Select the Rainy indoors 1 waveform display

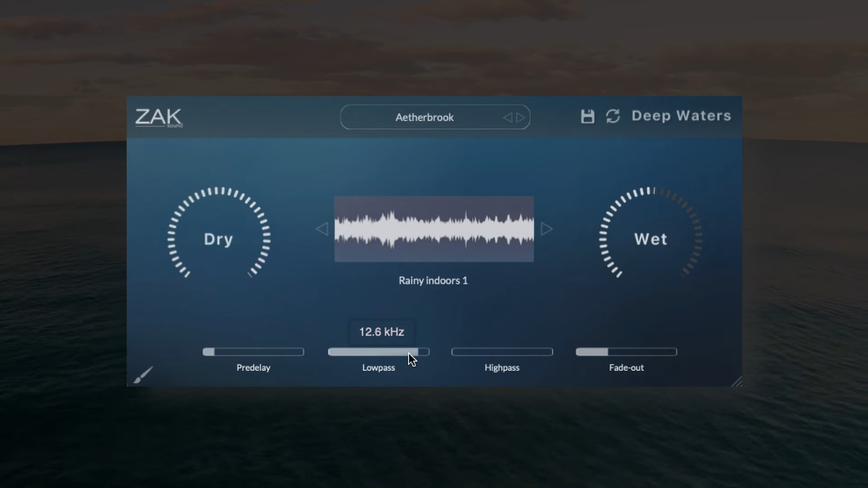tap(434, 229)
